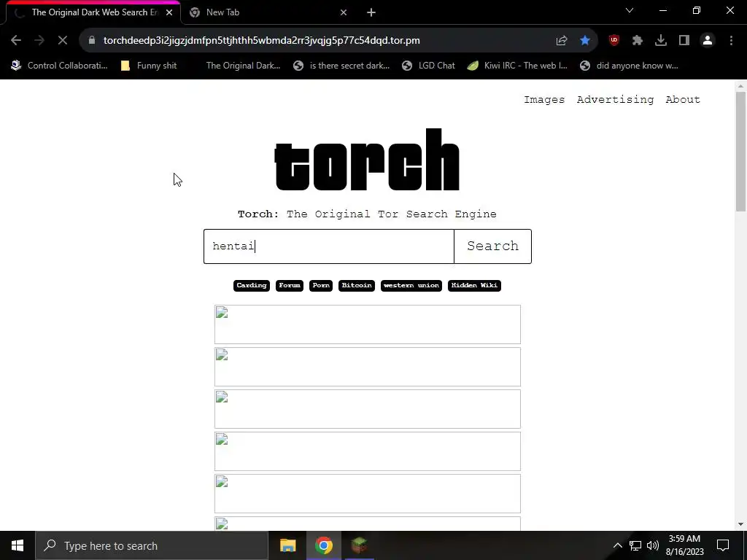Viewport: 747px width, 560px height.
Task: Open Minecraft block taskbar icon
Action: click(x=359, y=545)
